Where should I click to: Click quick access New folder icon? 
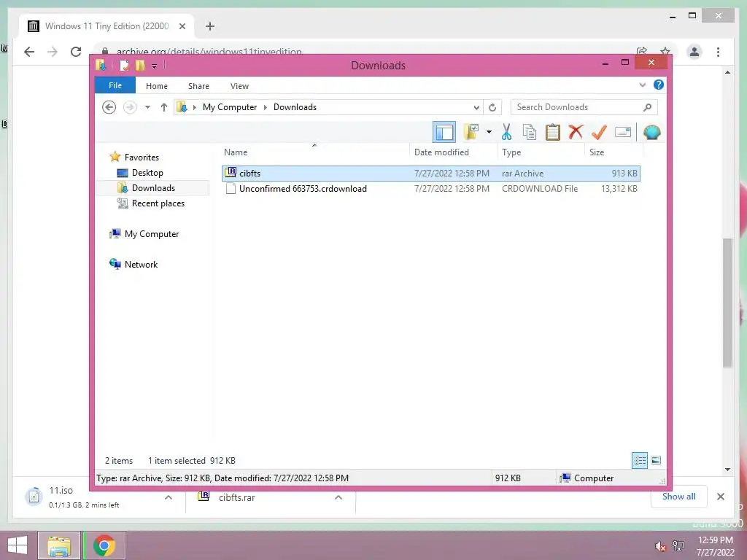coord(140,65)
